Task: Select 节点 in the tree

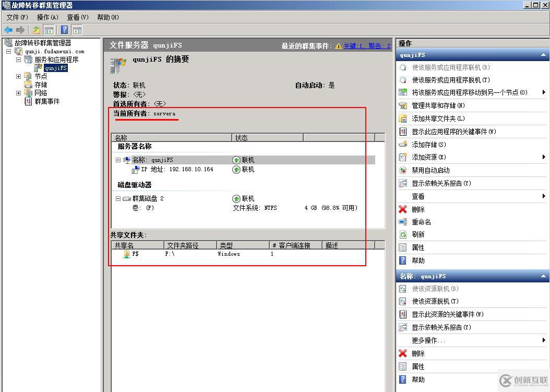Action: (41, 76)
